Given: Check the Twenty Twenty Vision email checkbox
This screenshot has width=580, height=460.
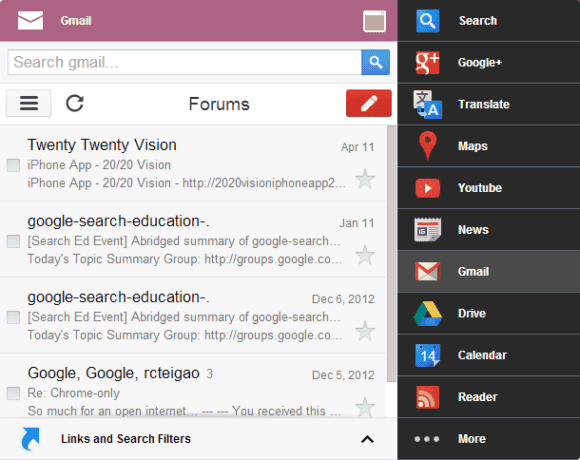Looking at the screenshot, I should pos(13,165).
